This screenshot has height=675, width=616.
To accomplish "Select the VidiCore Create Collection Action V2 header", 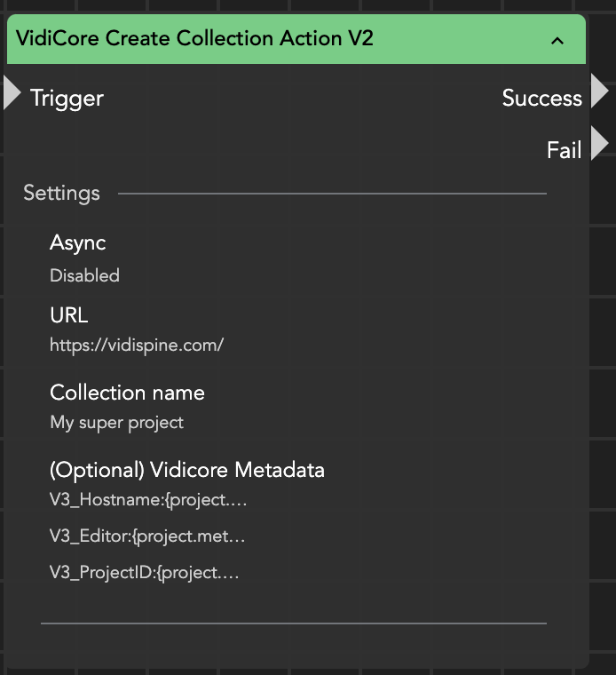I will click(195, 38).
